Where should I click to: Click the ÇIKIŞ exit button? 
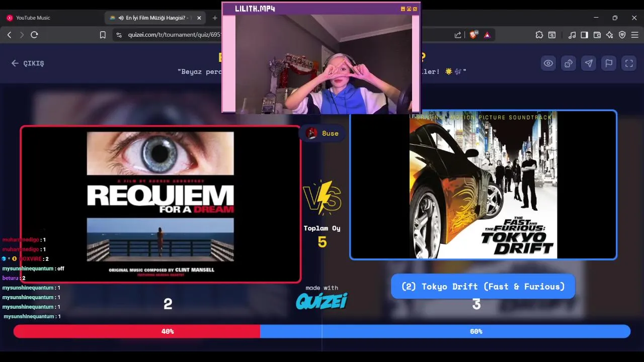(x=28, y=63)
